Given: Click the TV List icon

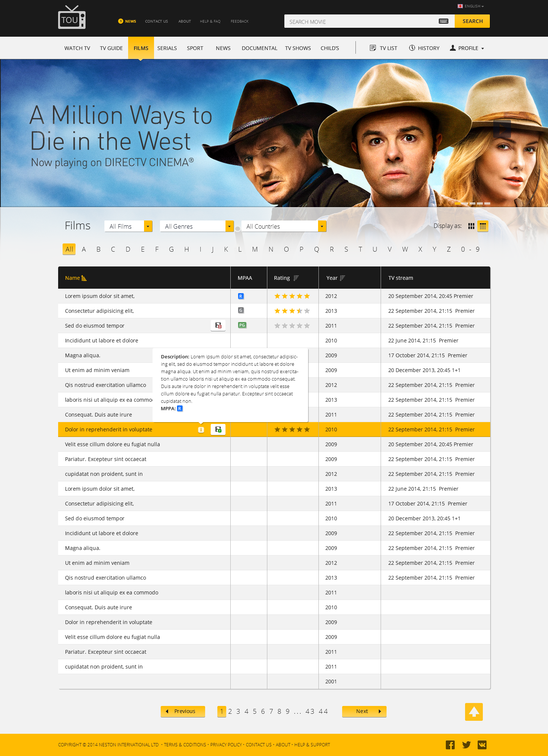Looking at the screenshot, I should [x=372, y=48].
